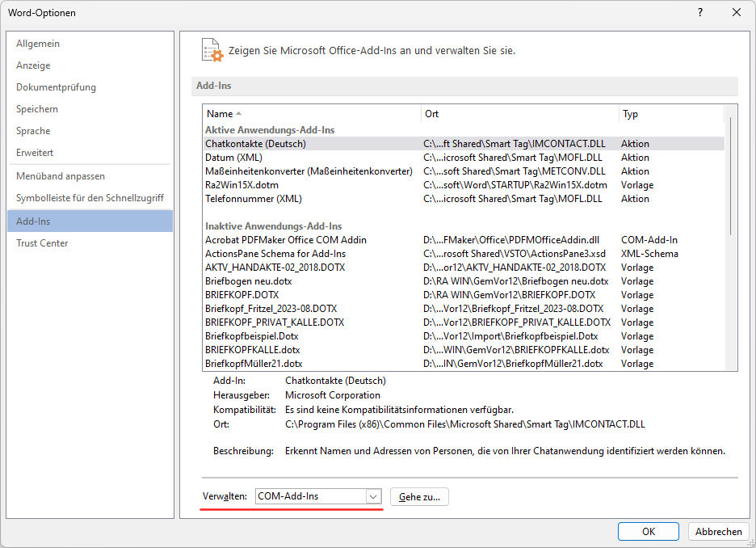Viewport: 756px width, 548px height.
Task: Go to Dokumentprüfung options
Action: [56, 87]
